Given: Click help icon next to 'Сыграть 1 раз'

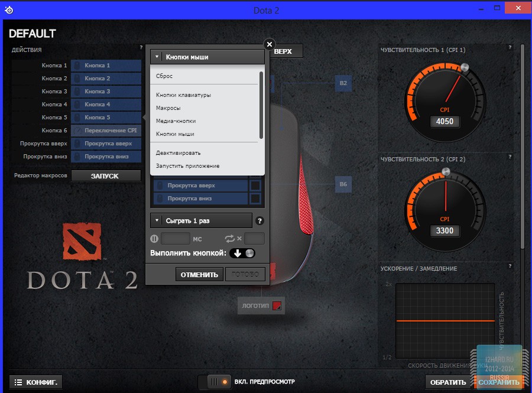Looking at the screenshot, I should coord(259,221).
